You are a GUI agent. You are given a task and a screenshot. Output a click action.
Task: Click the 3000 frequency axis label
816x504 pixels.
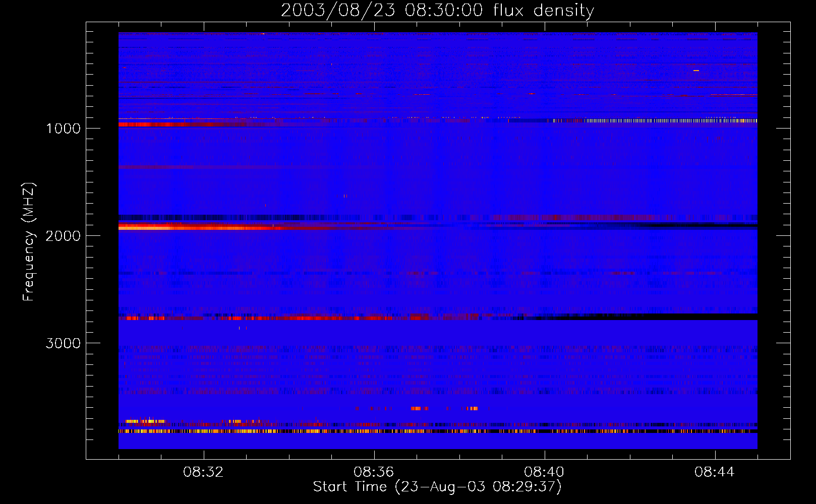click(x=63, y=343)
